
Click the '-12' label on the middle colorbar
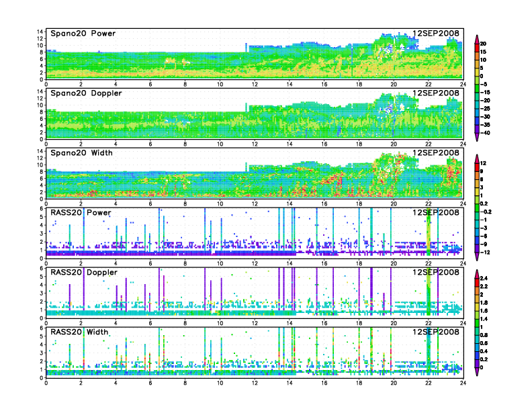(485, 253)
